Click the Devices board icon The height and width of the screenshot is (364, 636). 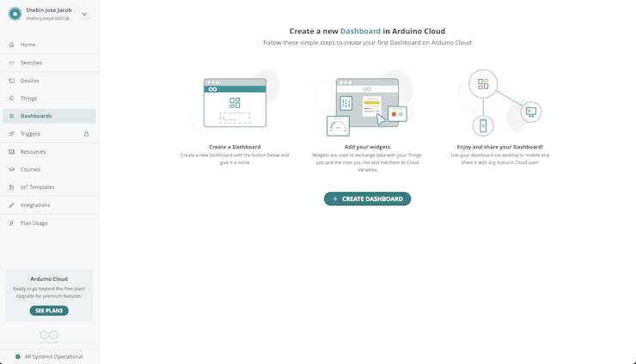click(11, 81)
